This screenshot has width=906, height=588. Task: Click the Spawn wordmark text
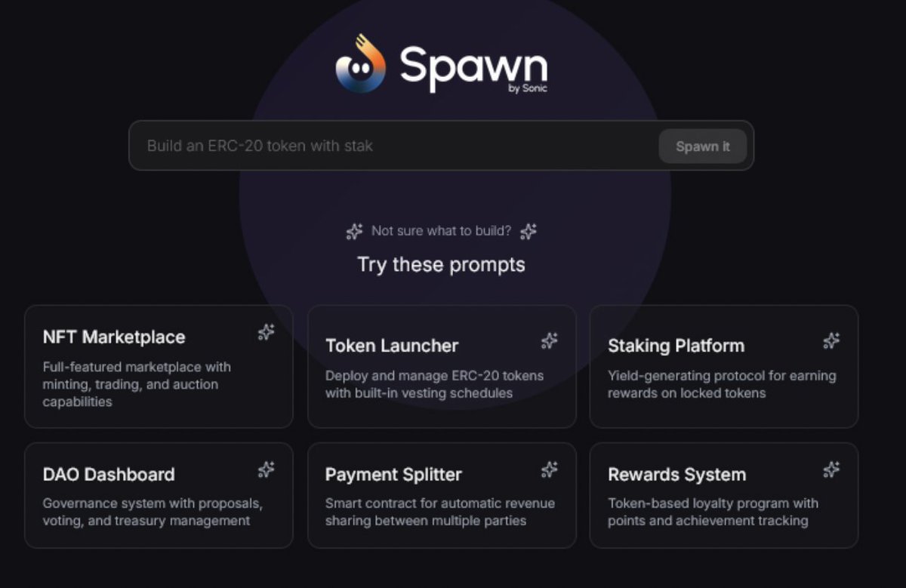tap(473, 66)
